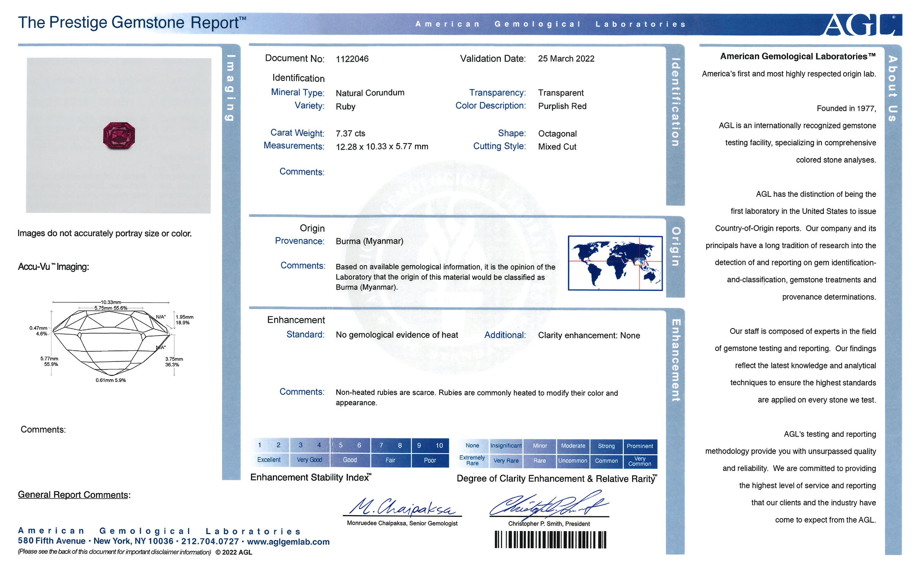Click the carat weight 7.37 cts

350,134
